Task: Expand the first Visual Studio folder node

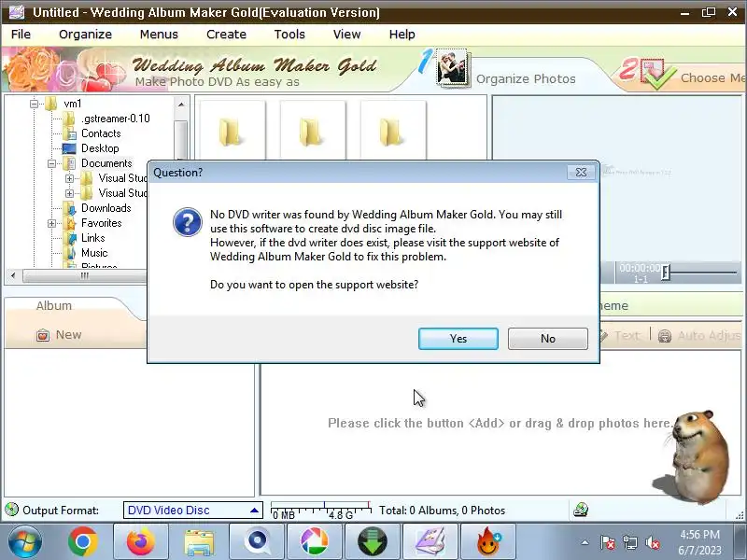Action: point(69,178)
